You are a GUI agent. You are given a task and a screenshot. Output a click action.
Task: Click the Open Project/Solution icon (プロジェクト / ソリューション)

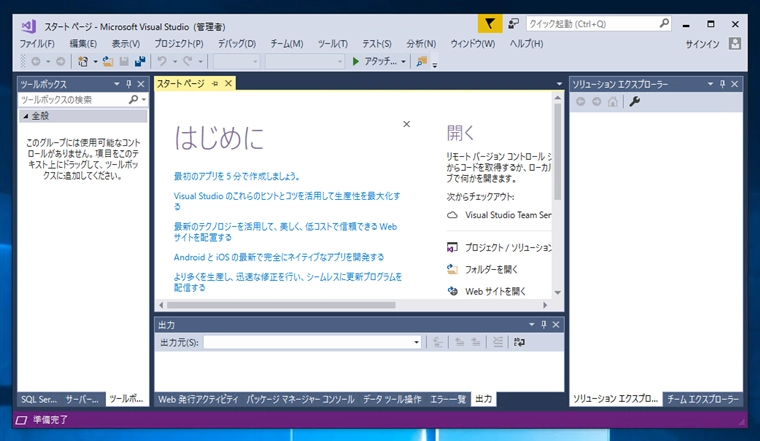452,247
